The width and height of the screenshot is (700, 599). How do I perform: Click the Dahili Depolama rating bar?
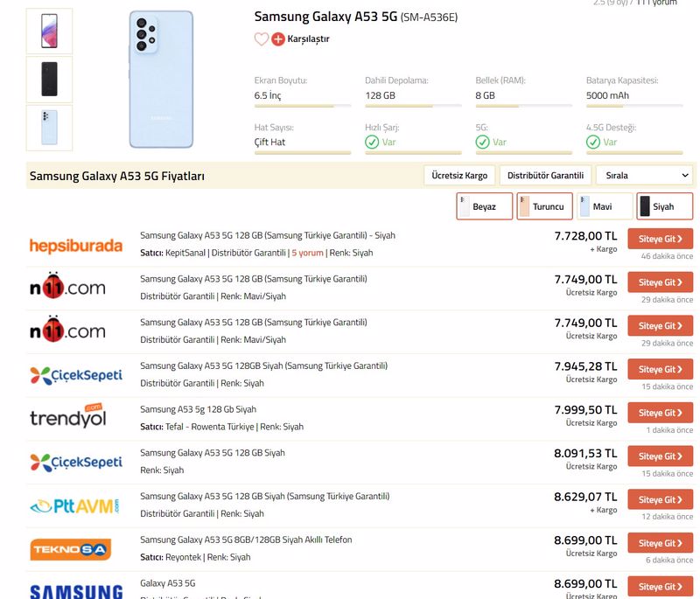click(x=413, y=106)
